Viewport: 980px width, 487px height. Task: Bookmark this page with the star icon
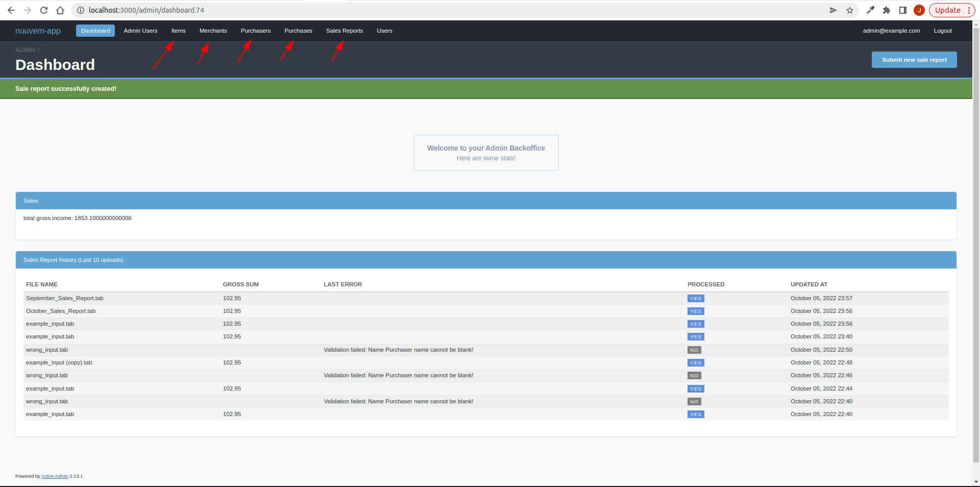[x=850, y=10]
